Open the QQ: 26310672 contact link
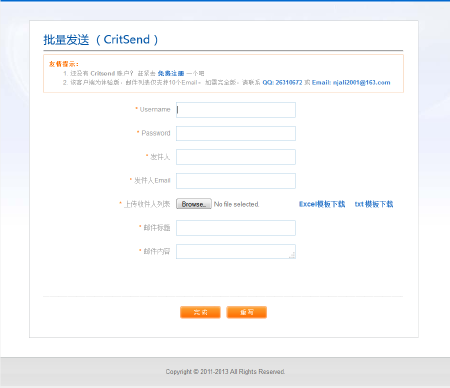The width and height of the screenshot is (450, 388). (282, 82)
